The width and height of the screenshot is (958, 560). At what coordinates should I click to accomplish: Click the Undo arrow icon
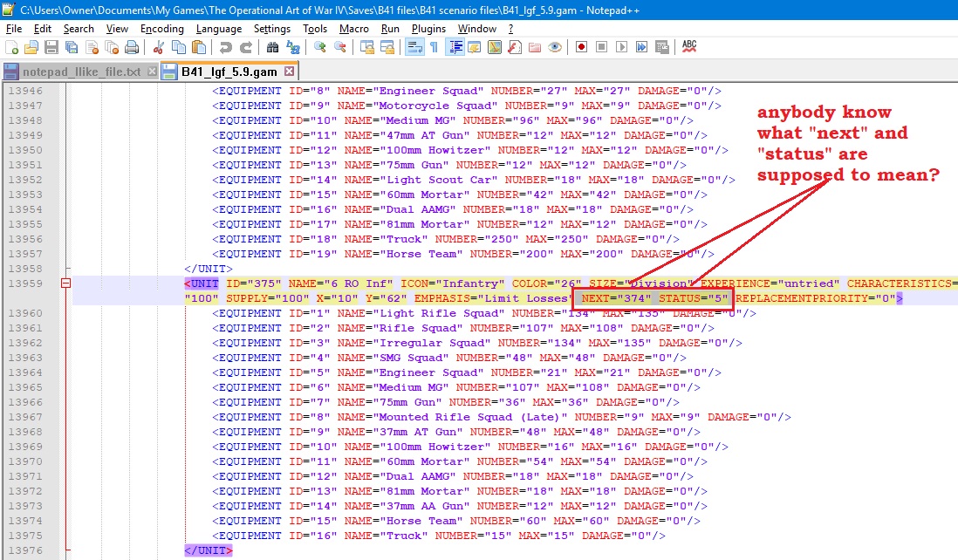tap(226, 47)
